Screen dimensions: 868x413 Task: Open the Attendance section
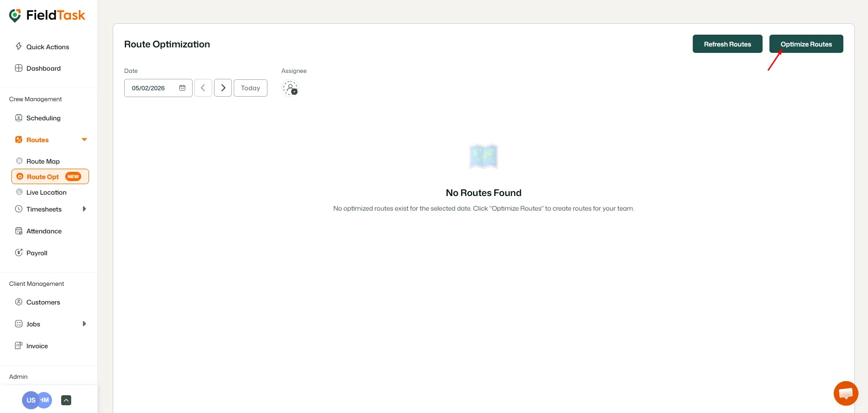(x=18, y=231)
